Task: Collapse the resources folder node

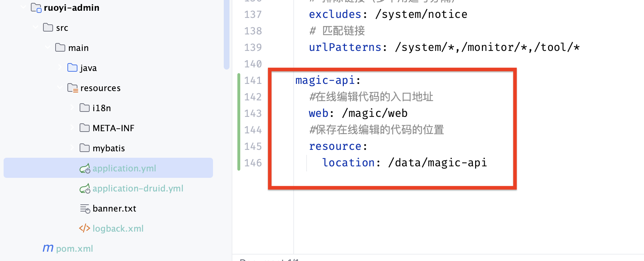Action: click(60, 87)
